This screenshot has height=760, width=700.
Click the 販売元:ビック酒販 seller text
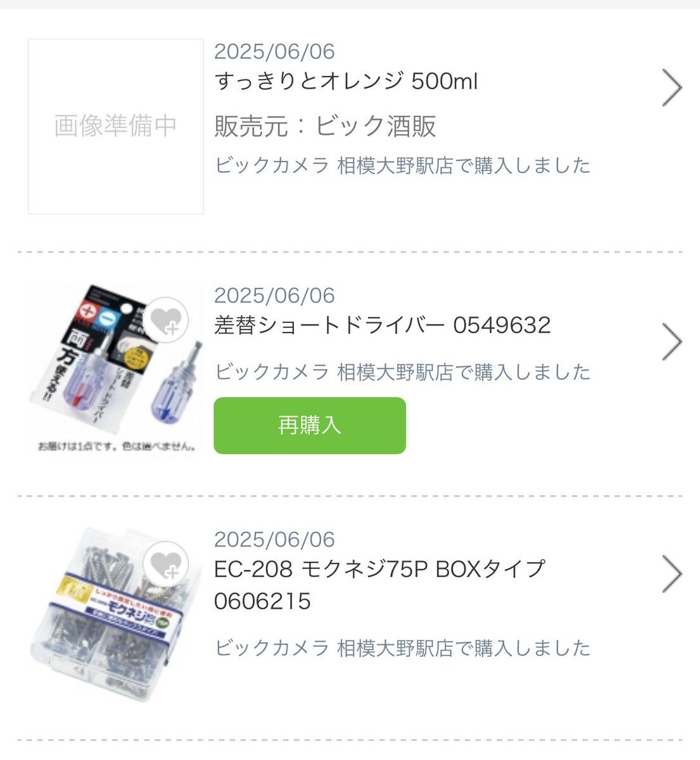[x=325, y=126]
